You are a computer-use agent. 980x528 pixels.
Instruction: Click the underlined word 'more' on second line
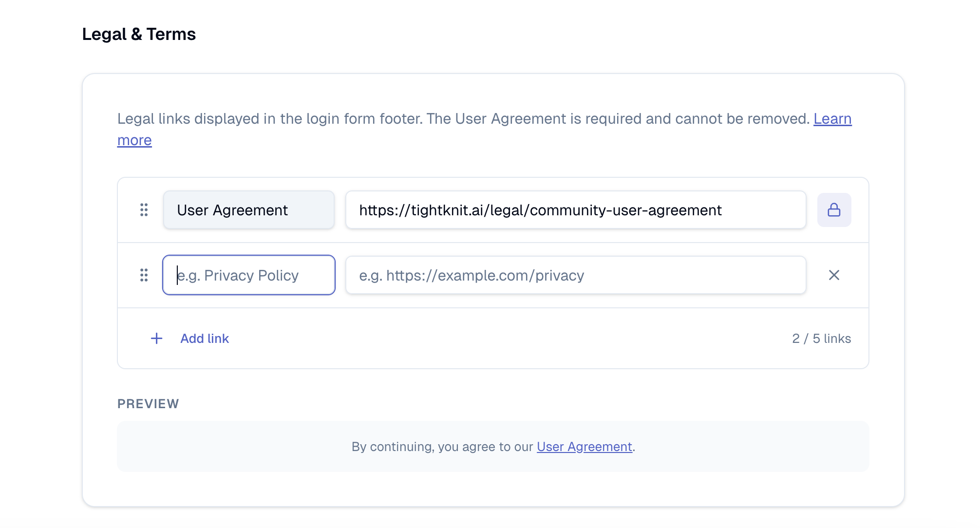134,140
